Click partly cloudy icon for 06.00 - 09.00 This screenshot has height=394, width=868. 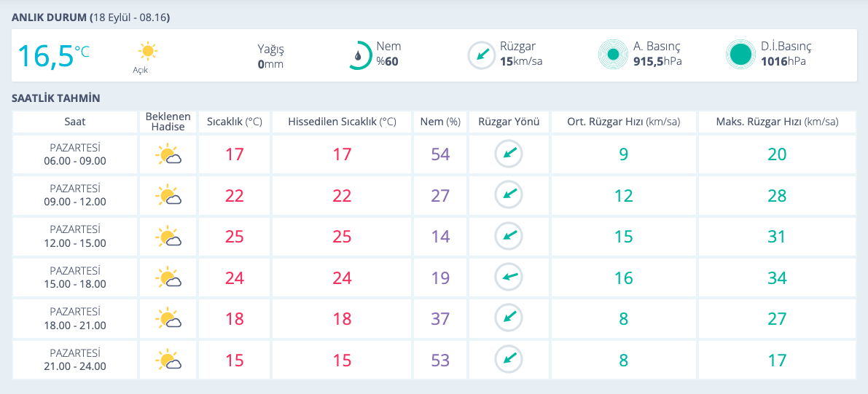pyautogui.click(x=168, y=154)
